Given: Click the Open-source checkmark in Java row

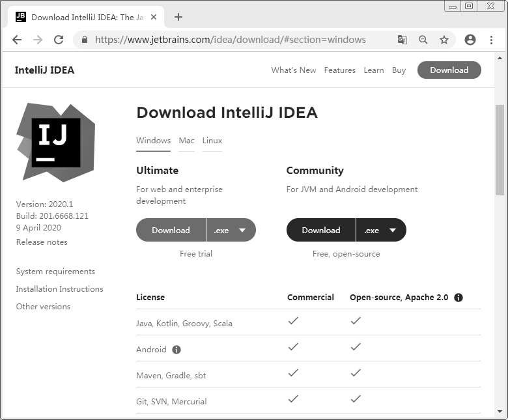Looking at the screenshot, I should (356, 320).
